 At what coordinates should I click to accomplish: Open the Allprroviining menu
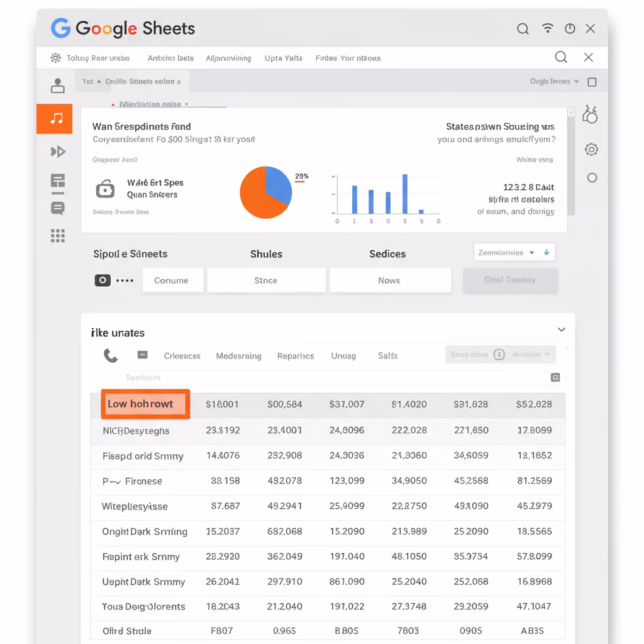228,58
